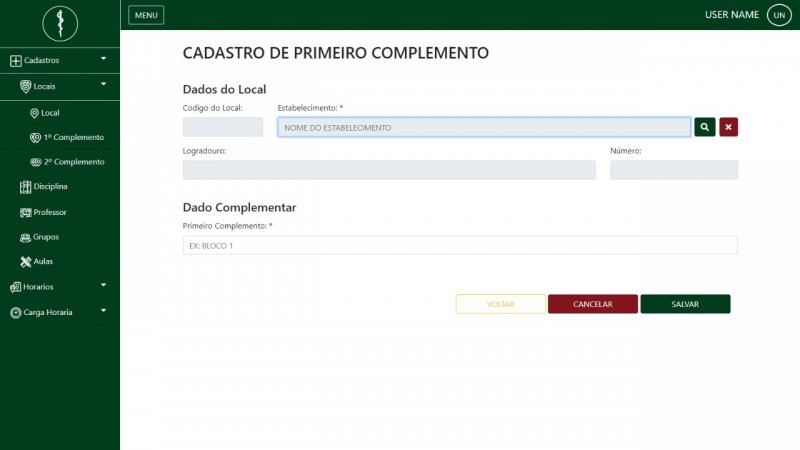The image size is (800, 450).
Task: Click the red clear X icon button
Action: pos(728,127)
